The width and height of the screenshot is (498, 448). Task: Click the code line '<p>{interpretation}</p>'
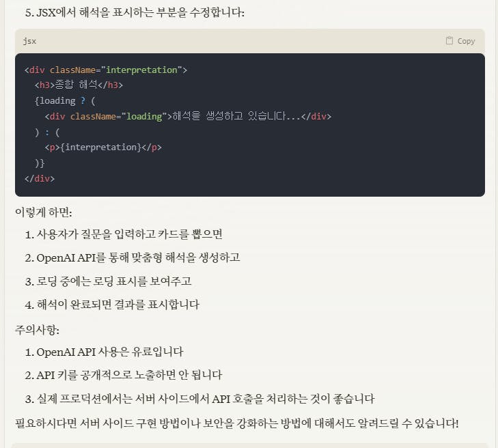pos(103,148)
